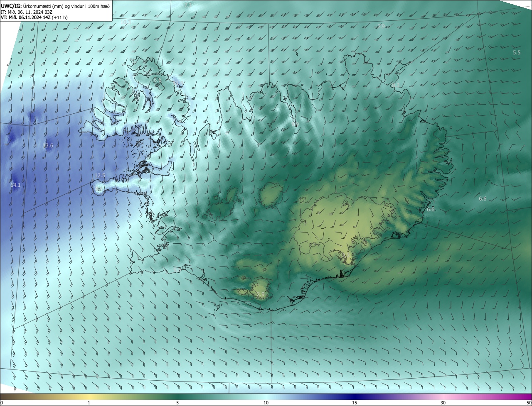Viewport: 532px width, 406px height.
Task: Click the colorbar tick label 5
Action: pyautogui.click(x=177, y=403)
